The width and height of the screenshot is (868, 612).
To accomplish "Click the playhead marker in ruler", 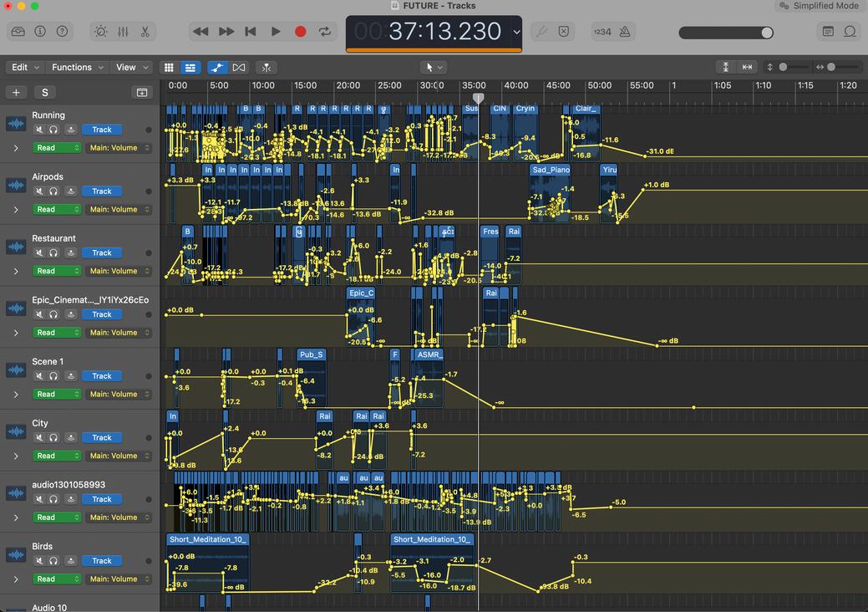I will point(479,98).
